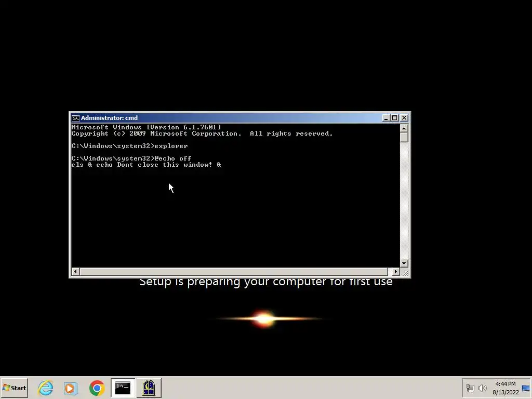Screen dimensions: 532x399
Task: Select the cmd taskbar button
Action: click(123, 388)
